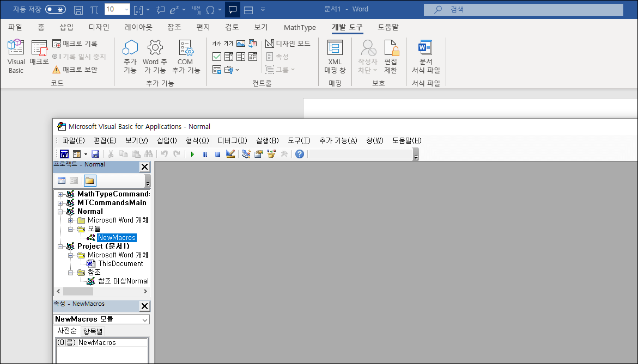The image size is (638, 364).
Task: Click the Save icon in Word title bar
Action: click(78, 10)
